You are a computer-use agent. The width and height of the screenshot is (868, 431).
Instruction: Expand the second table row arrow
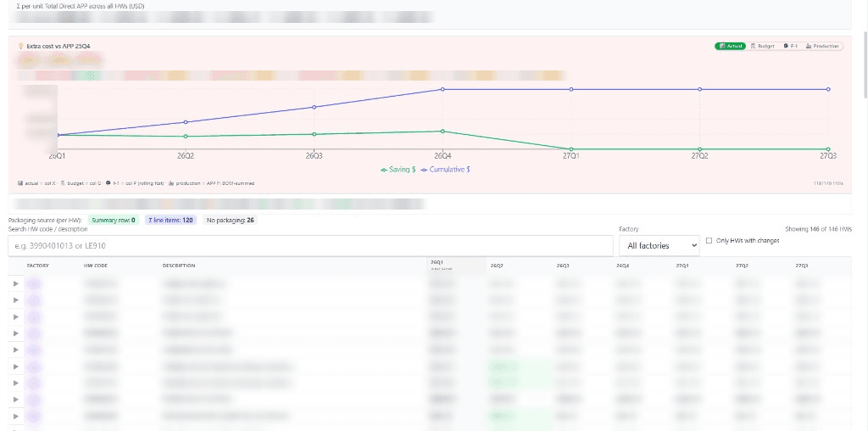coord(15,300)
